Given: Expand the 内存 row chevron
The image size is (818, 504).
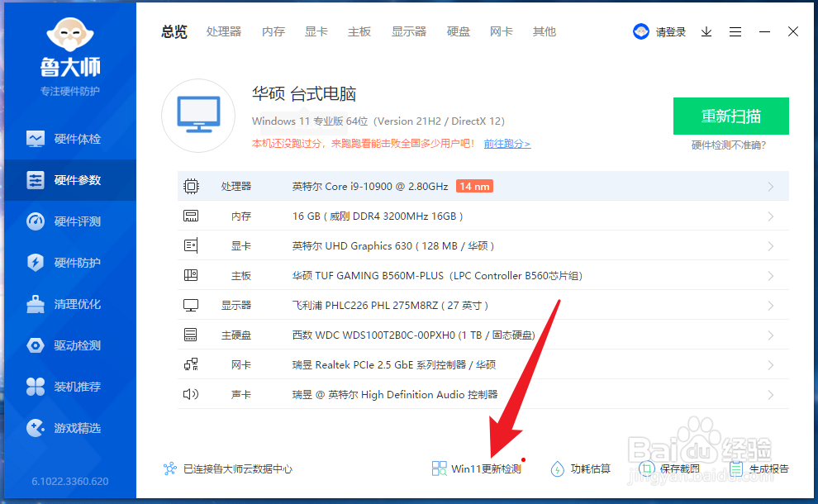Looking at the screenshot, I should [771, 216].
